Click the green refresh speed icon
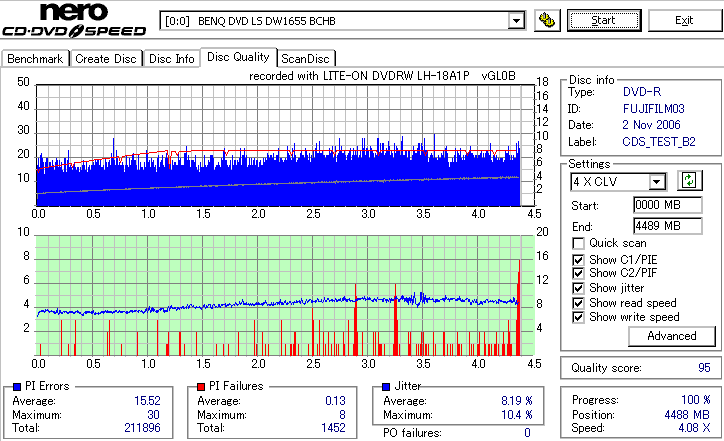This screenshot has height=441, width=724. click(x=689, y=181)
